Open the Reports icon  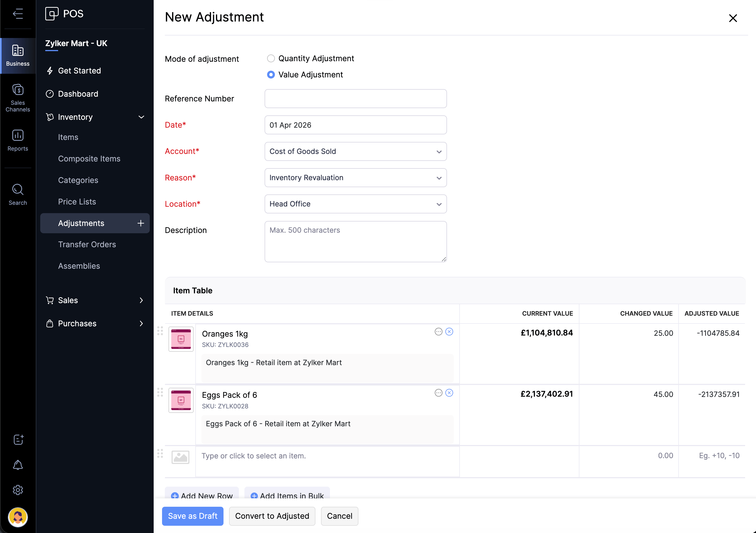coord(18,140)
